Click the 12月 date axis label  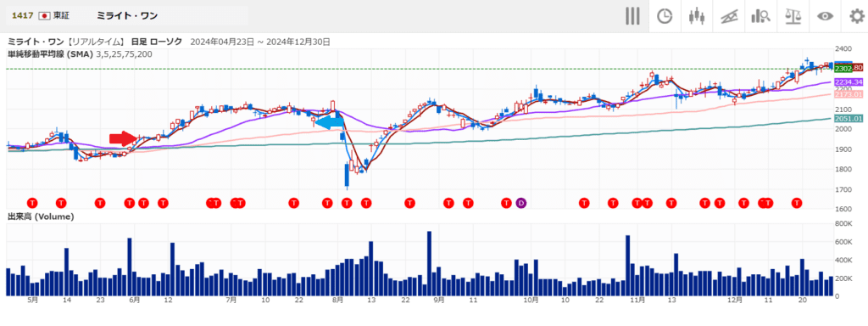click(x=735, y=300)
